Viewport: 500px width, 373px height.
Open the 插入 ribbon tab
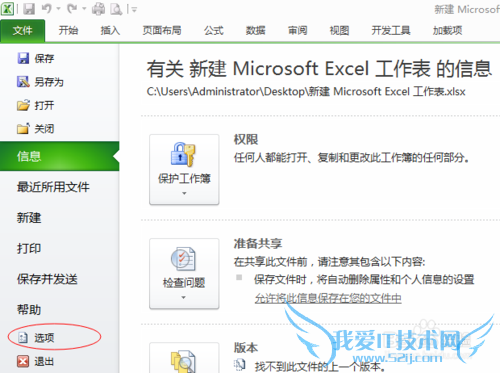pyautogui.click(x=110, y=31)
